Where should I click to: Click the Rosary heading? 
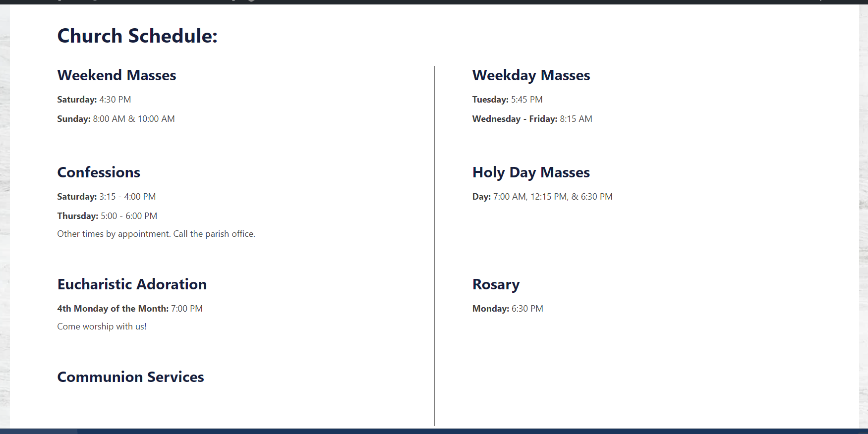click(x=496, y=284)
